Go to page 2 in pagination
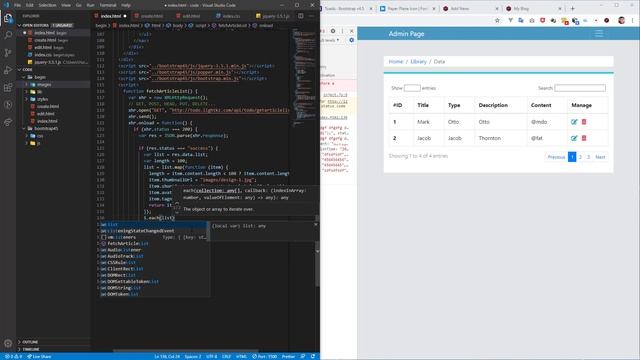 [580, 157]
